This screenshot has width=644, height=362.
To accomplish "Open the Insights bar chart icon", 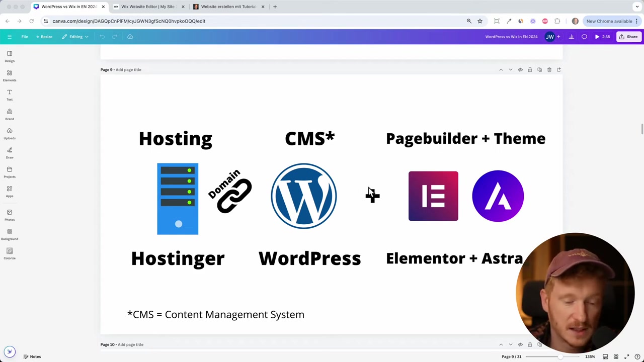I will pos(571,37).
